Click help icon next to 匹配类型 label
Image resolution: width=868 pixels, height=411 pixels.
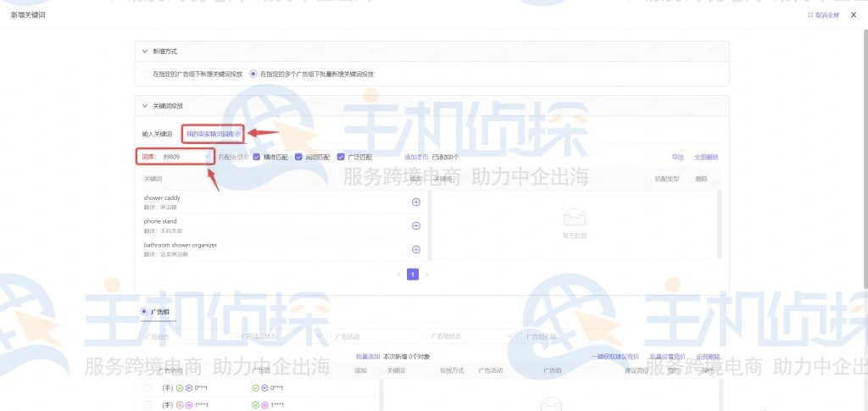click(x=247, y=157)
